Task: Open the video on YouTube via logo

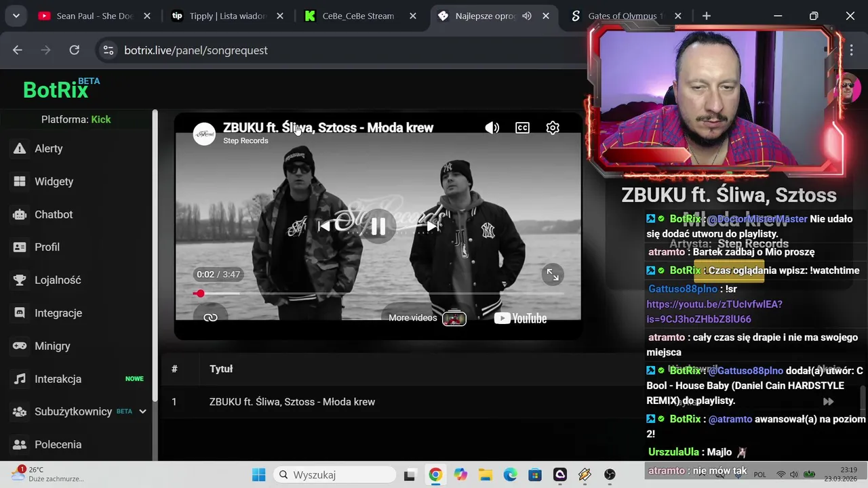Action: 520,318
